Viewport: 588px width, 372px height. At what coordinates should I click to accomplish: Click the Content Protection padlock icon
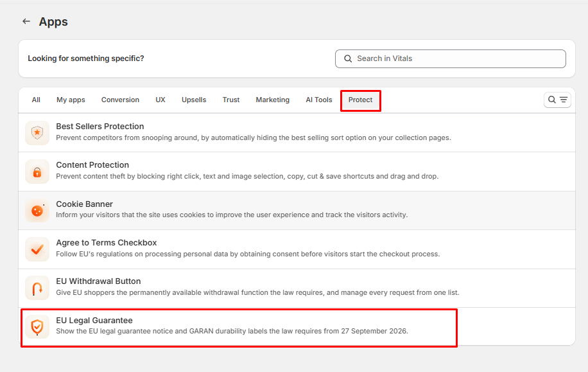[37, 172]
